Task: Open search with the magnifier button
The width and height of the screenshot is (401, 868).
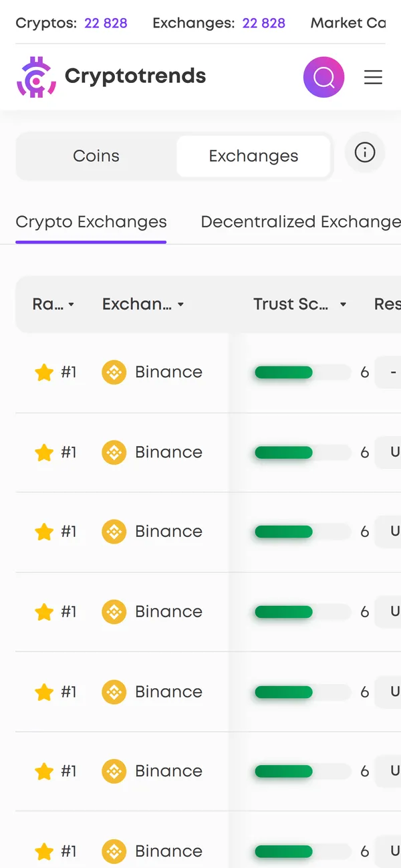Action: pos(323,78)
